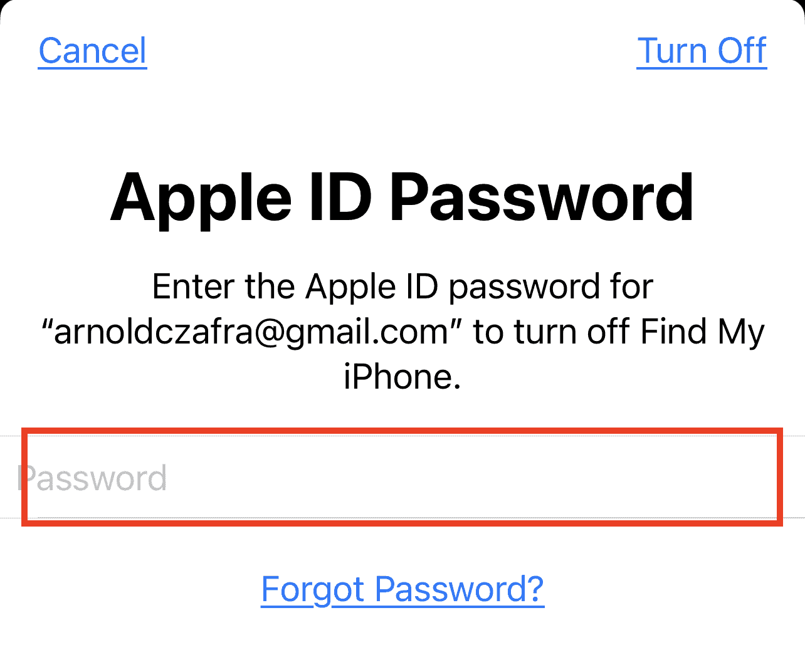Click the word 'Forgot' in the reset link
This screenshot has height=672, width=805.
313,589
